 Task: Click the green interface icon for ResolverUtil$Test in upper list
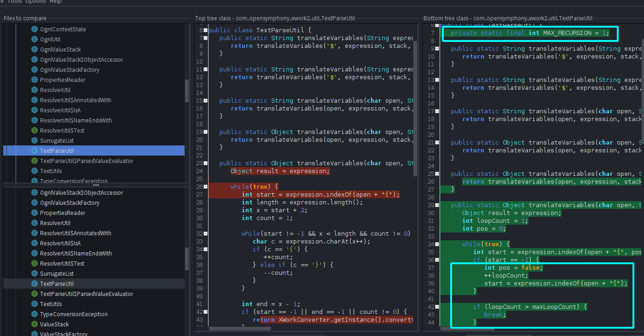(34, 131)
